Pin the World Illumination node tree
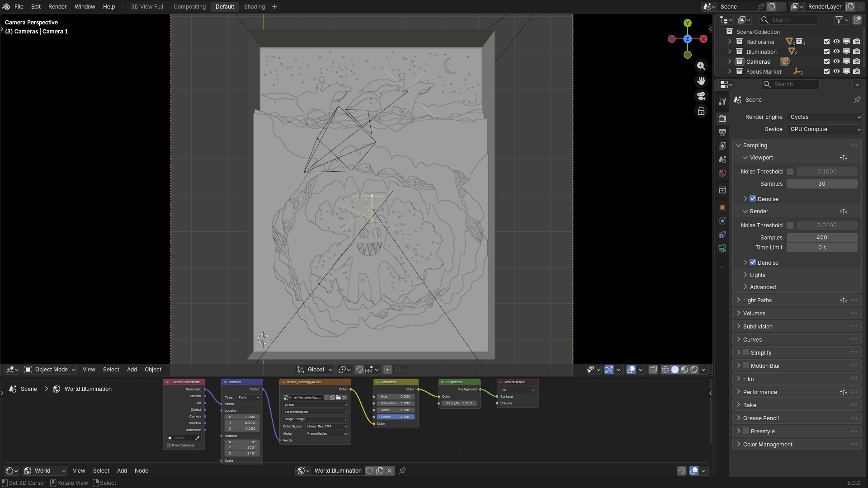 [402, 471]
